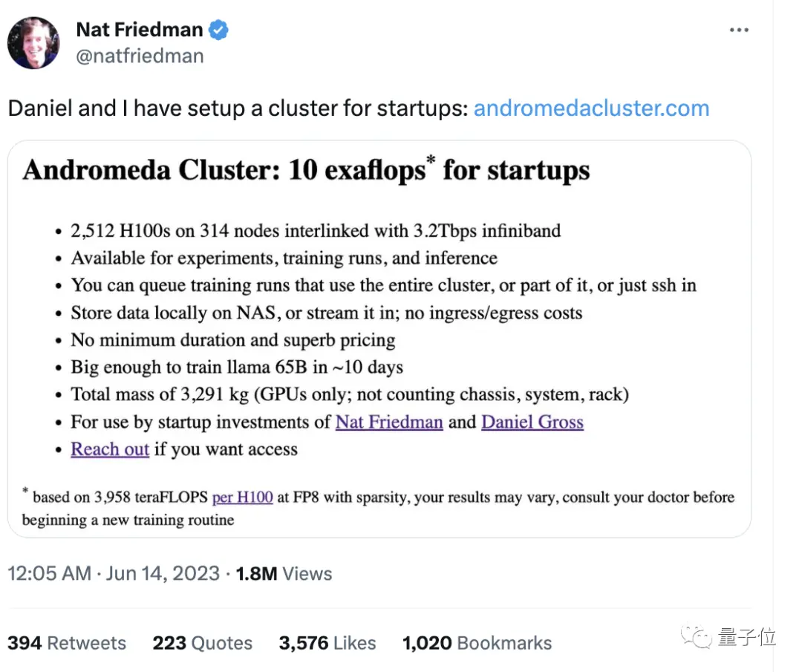Click the 1,020 Bookmarks count

(x=477, y=643)
